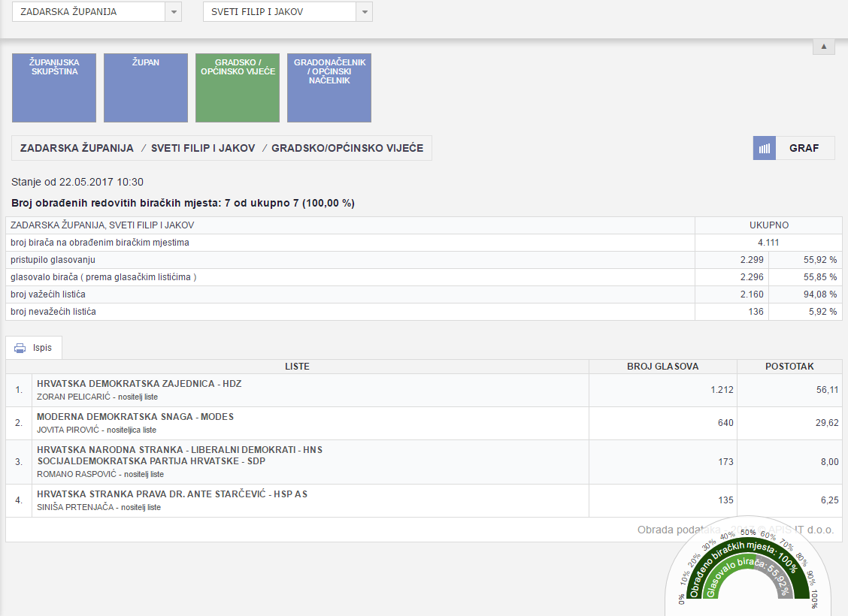Click HSP AS percentage 6,25
The width and height of the screenshot is (848, 616).
tap(830, 500)
